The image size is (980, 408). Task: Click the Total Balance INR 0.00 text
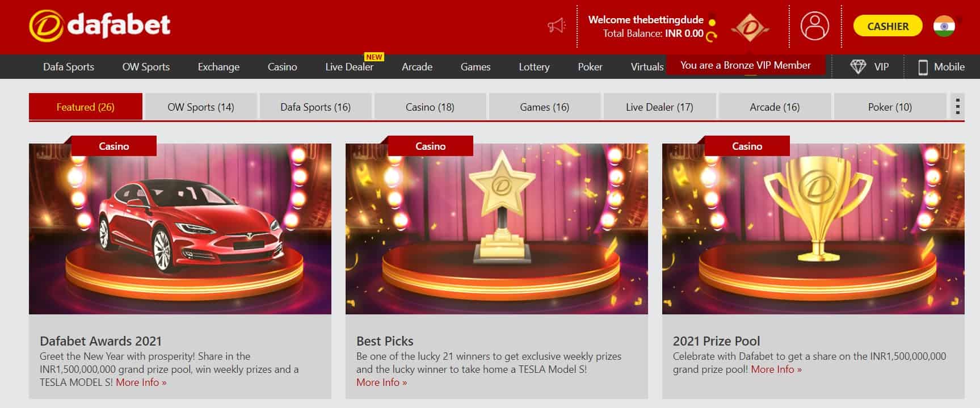click(653, 33)
